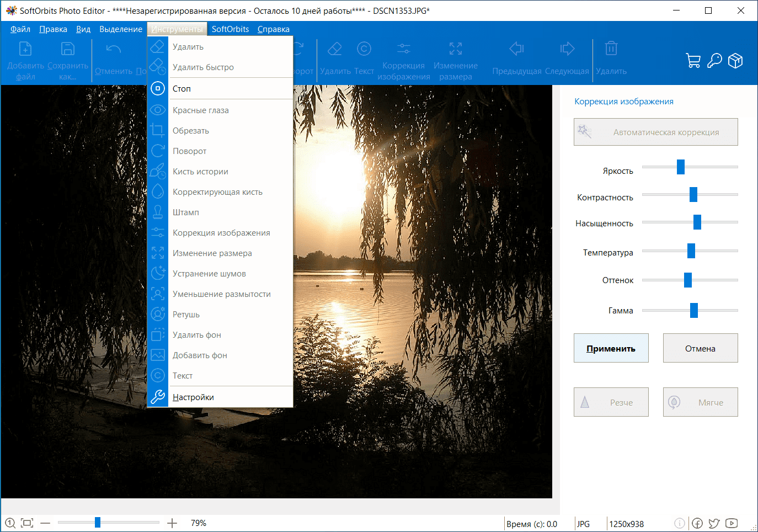Image resolution: width=758 pixels, height=532 pixels.
Task: Click the trash can Удалить toolbar icon
Action: coord(611,49)
